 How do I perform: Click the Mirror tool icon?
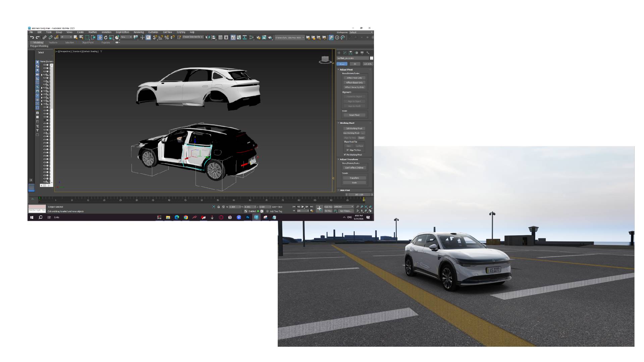[x=208, y=38]
